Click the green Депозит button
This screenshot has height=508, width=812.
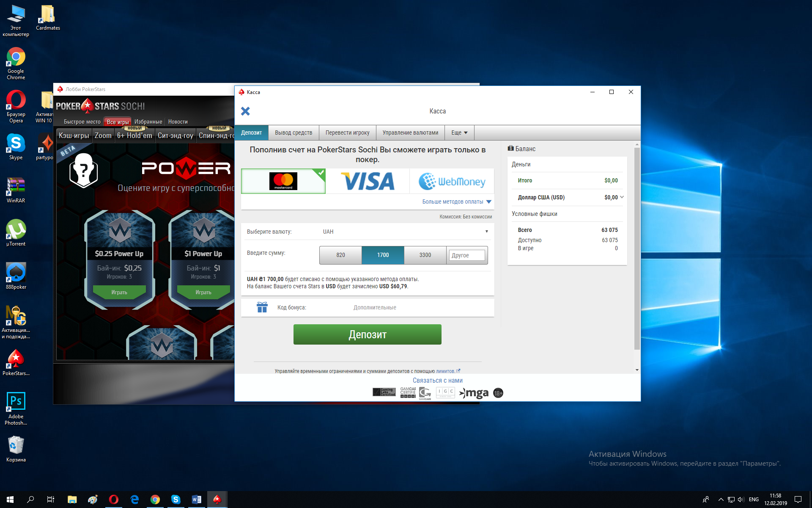368,334
